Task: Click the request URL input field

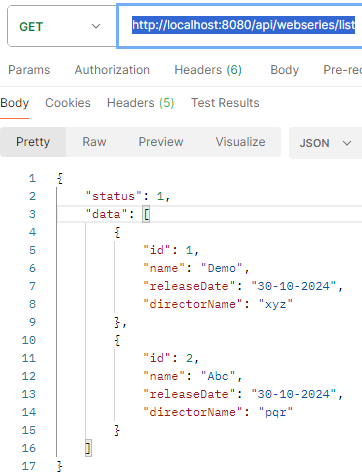Action: pos(239,26)
